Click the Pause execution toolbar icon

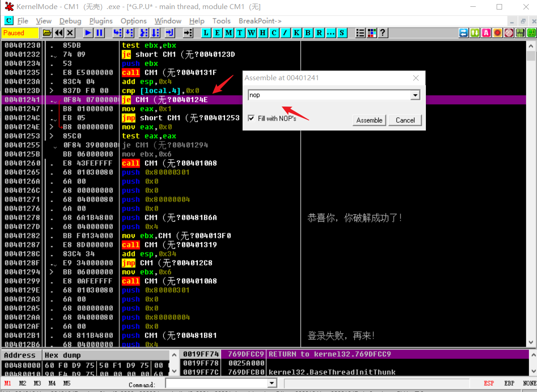[99, 33]
